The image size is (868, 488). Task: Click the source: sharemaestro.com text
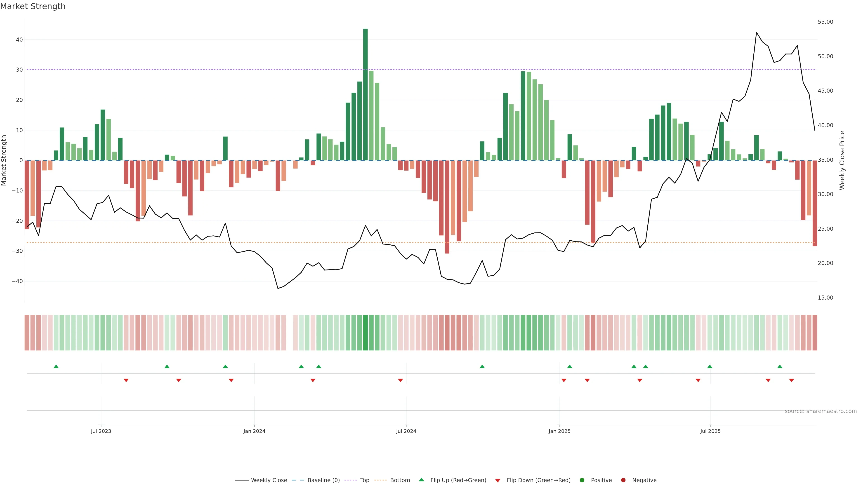click(x=821, y=411)
